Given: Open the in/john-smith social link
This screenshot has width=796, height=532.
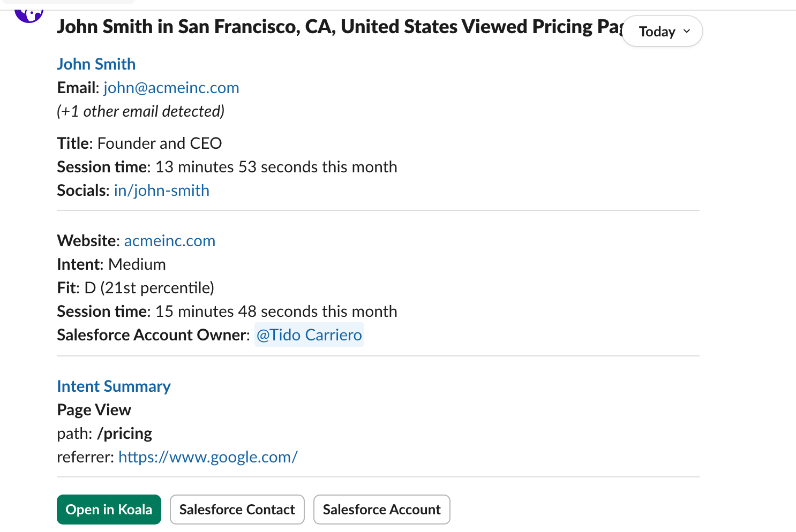Looking at the screenshot, I should tap(162, 191).
